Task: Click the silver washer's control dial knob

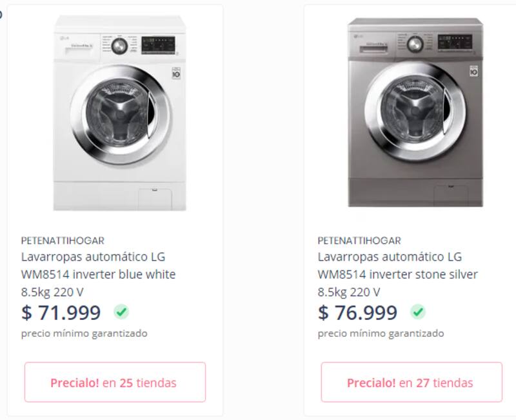Action: (x=415, y=45)
